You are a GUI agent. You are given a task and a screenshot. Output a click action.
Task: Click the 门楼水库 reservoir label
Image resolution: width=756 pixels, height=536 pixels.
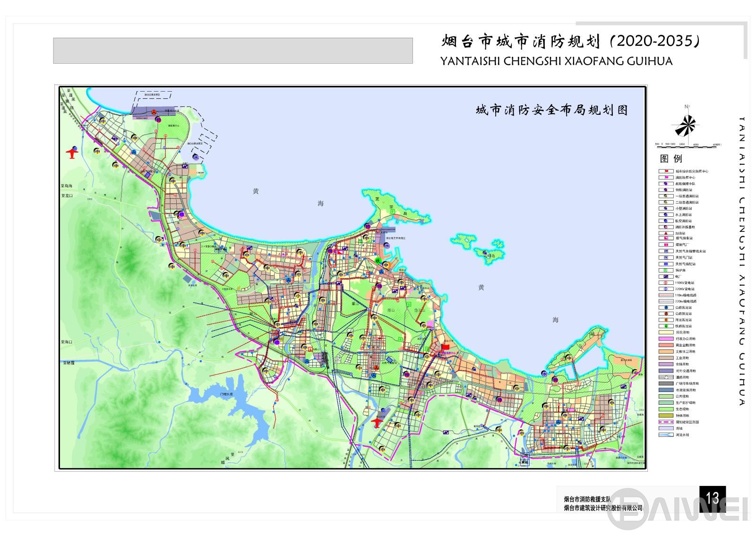[224, 394]
